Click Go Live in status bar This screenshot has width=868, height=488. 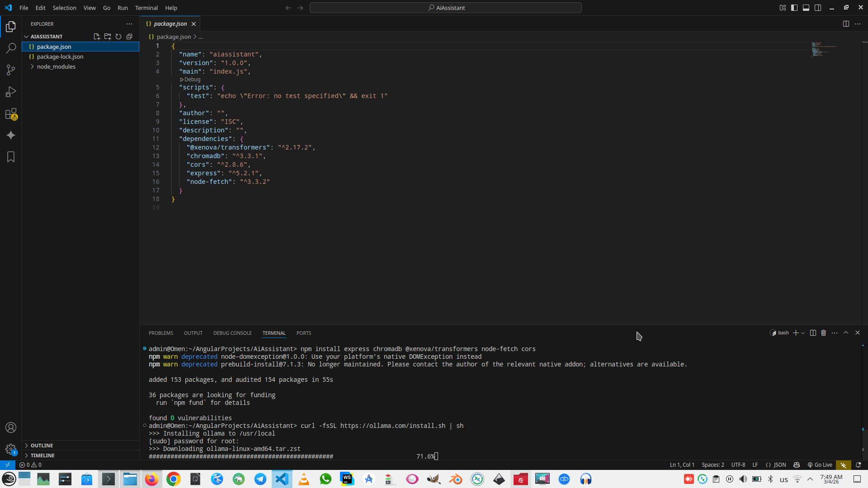[820, 465]
